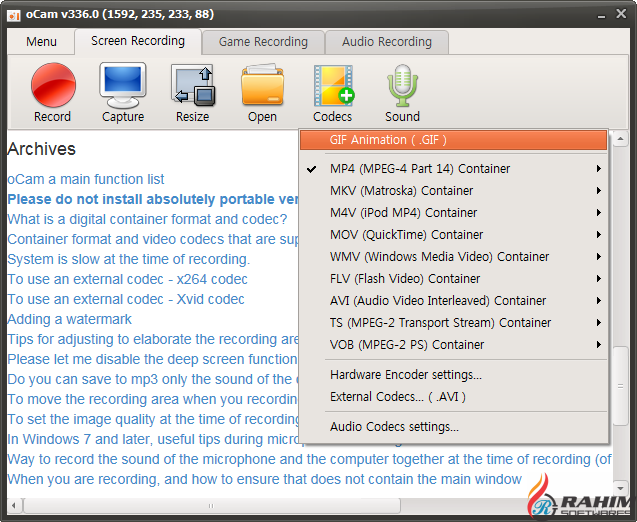Switch to the Game Recording tab
Viewport: 637px width, 522px height.
tap(263, 41)
